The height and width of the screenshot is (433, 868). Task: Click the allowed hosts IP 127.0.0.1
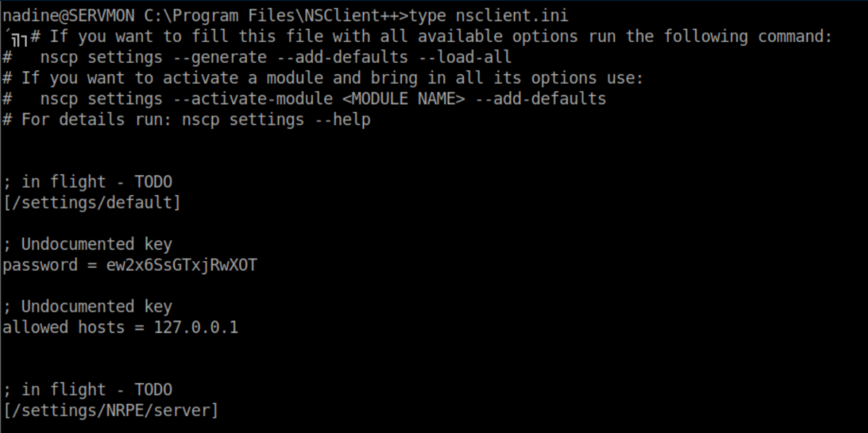(x=195, y=328)
